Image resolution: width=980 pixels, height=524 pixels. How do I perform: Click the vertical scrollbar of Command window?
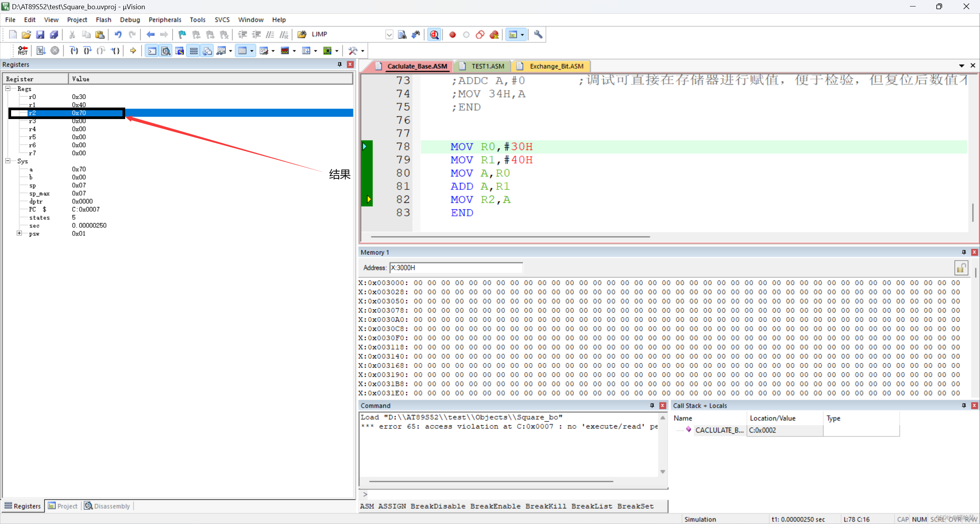663,444
